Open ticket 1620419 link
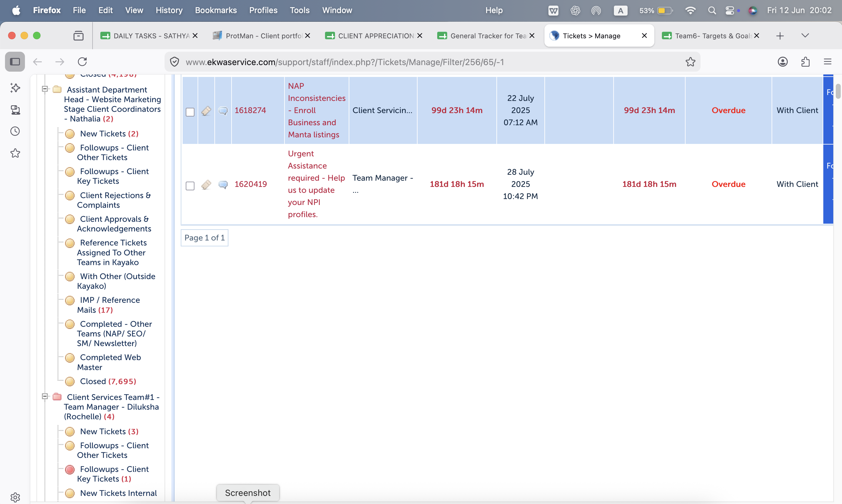 pyautogui.click(x=251, y=184)
